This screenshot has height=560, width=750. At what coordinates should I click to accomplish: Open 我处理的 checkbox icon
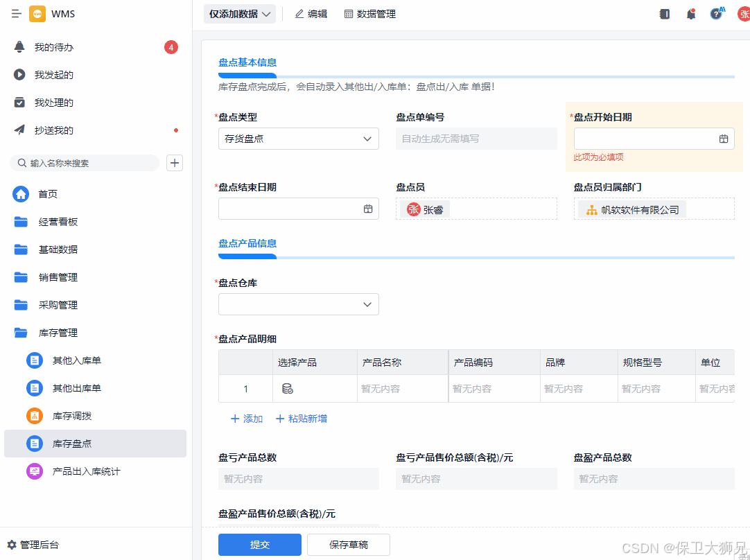point(19,103)
